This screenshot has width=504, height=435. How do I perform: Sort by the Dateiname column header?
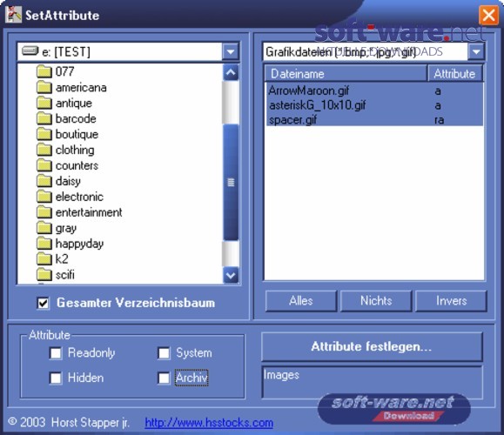[x=346, y=74]
